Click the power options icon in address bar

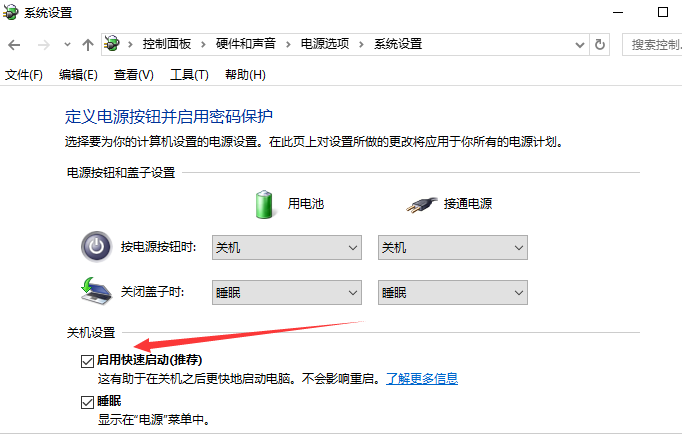point(112,44)
